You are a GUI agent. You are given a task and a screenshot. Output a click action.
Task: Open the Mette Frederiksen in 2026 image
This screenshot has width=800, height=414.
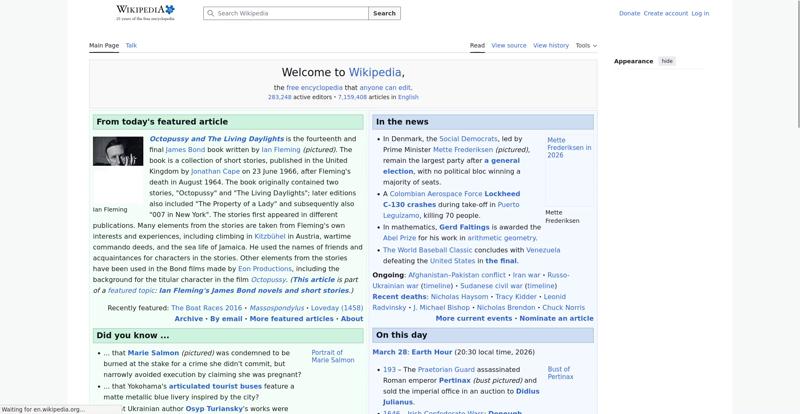[x=568, y=147]
